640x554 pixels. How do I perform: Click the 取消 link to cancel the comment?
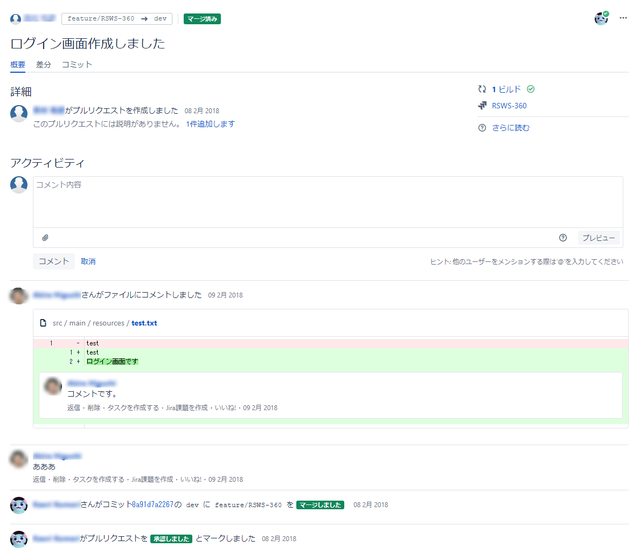[x=88, y=261]
